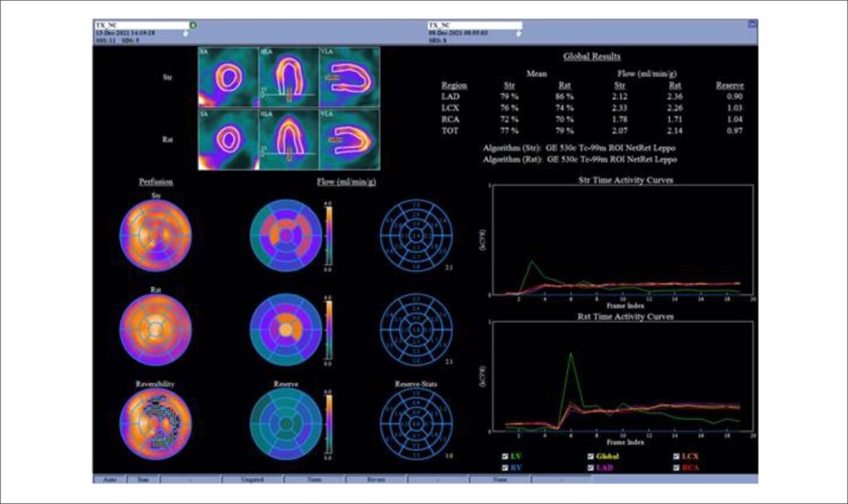The width and height of the screenshot is (848, 504).
Task: Disable the RCA curve checkbox
Action: pos(676,468)
